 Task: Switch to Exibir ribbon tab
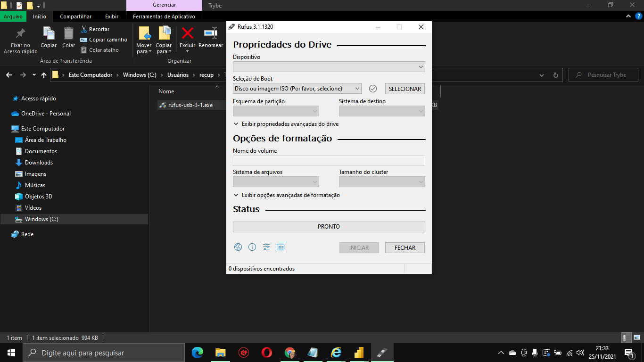click(x=112, y=16)
